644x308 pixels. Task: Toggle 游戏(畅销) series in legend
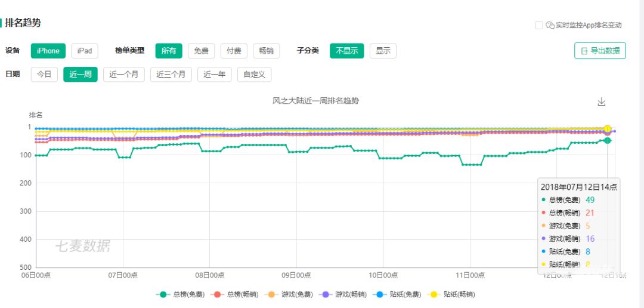(x=343, y=294)
